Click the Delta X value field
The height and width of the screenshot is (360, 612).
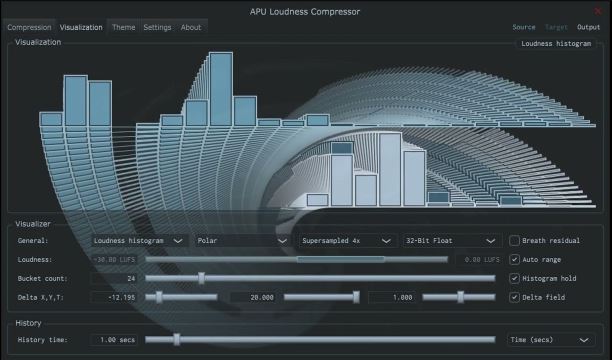point(114,297)
